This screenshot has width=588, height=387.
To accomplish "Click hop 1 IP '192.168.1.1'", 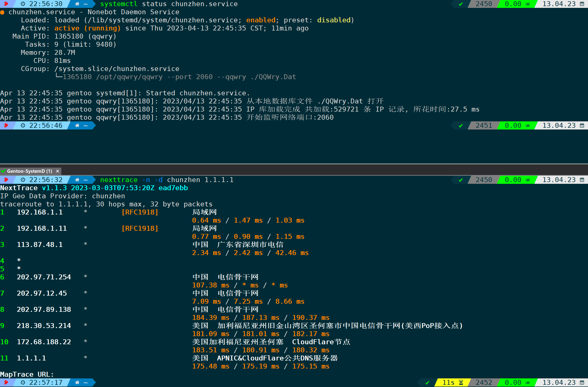I will tap(40, 212).
